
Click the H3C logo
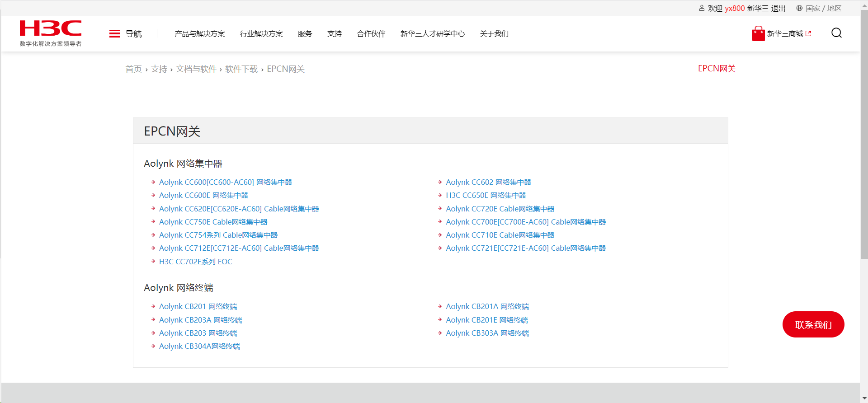click(51, 33)
